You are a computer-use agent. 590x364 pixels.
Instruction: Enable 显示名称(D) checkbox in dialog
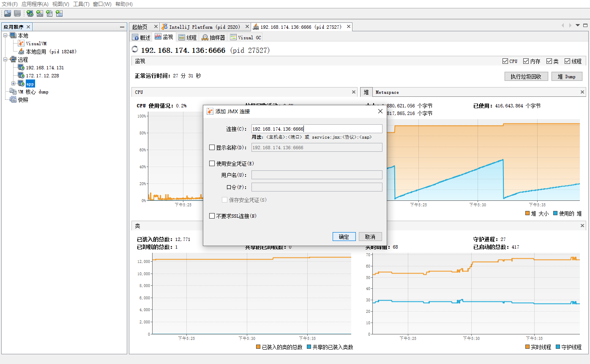pos(212,148)
